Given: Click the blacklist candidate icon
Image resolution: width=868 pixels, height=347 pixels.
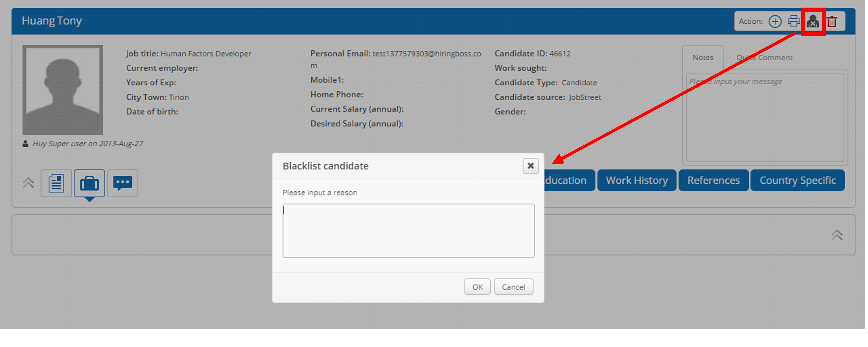Looking at the screenshot, I should (813, 22).
